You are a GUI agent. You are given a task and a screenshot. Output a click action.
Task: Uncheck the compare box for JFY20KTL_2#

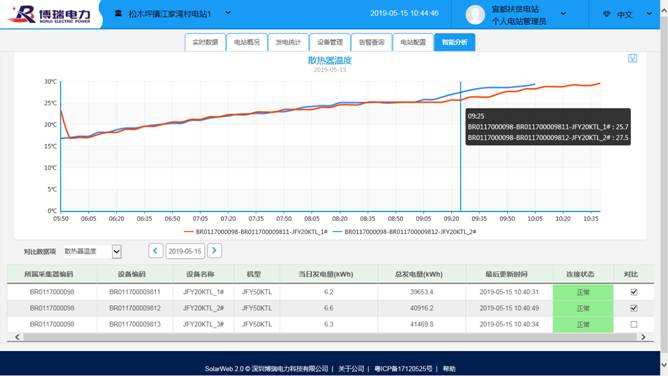(x=634, y=308)
